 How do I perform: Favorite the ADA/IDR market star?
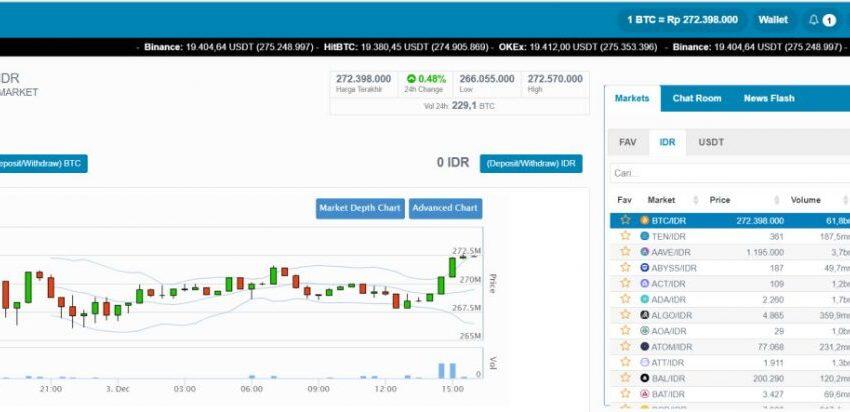pyautogui.click(x=625, y=298)
